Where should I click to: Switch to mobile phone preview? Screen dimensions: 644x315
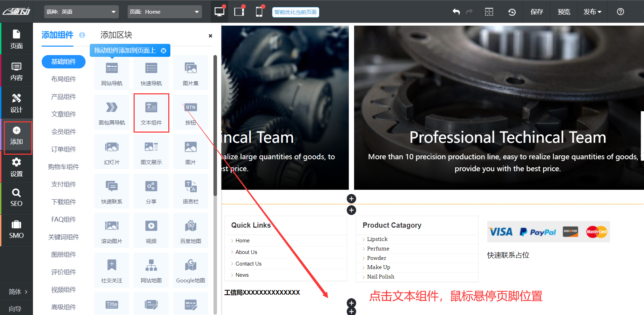coord(259,12)
